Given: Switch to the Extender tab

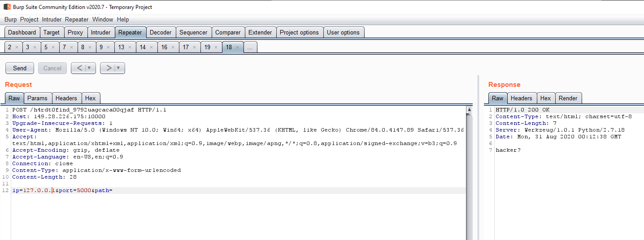Looking at the screenshot, I should click(260, 32).
